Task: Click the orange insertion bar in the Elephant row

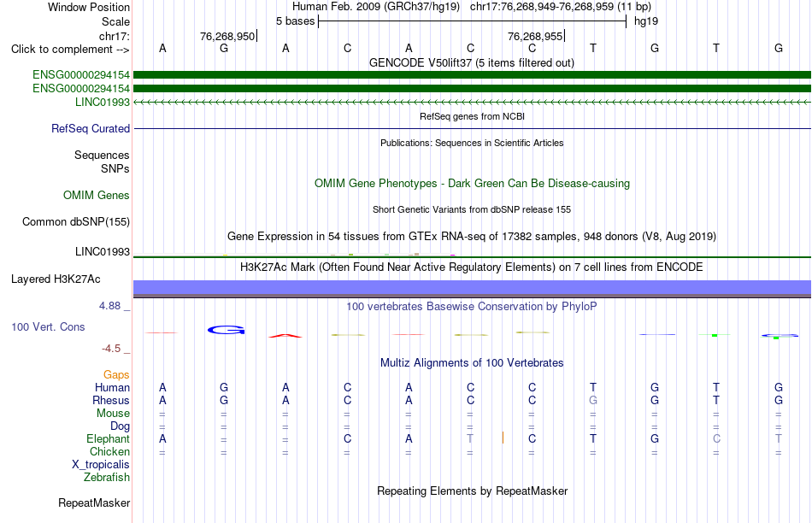Action: coord(503,438)
